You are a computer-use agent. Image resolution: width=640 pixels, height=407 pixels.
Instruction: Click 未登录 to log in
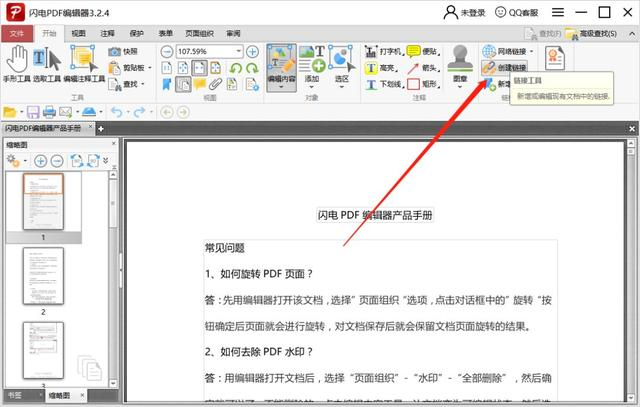(464, 13)
